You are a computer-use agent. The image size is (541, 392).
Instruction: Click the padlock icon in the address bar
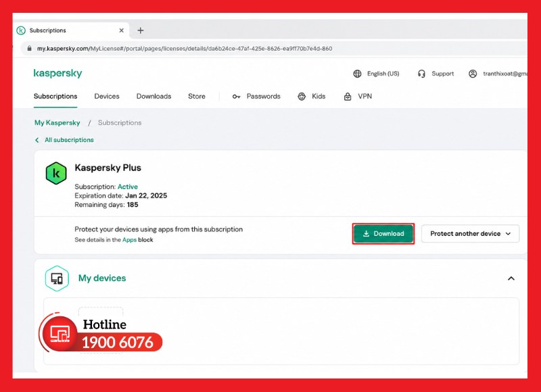[29, 49]
